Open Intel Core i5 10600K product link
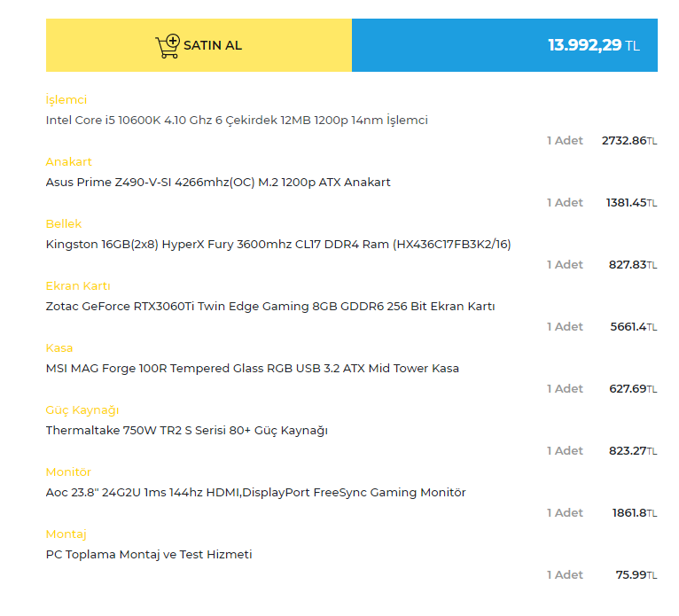The height and width of the screenshot is (616, 679). click(x=237, y=121)
